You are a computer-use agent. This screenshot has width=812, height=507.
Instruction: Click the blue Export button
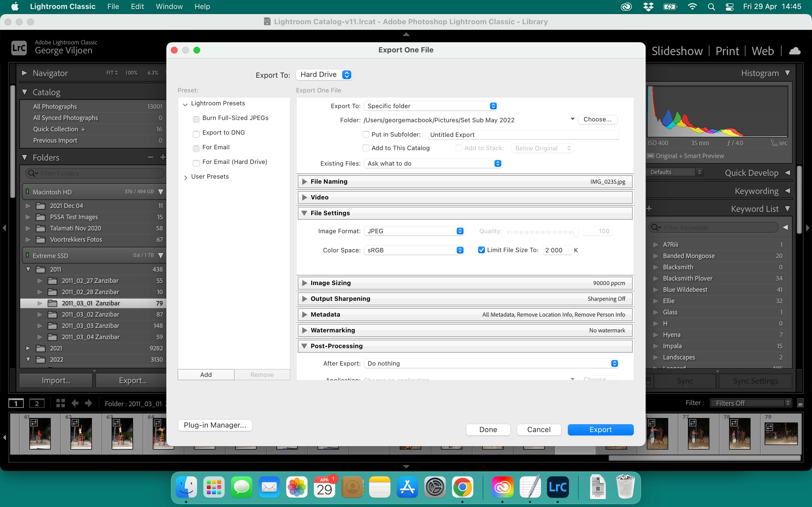click(600, 430)
